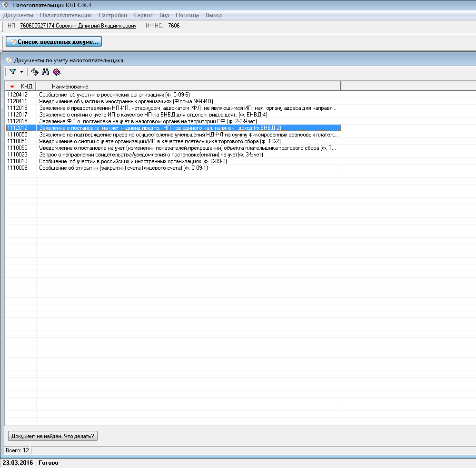Click the wrench settings icon
Image resolution: width=476 pixels, height=468 pixels.
[34, 72]
